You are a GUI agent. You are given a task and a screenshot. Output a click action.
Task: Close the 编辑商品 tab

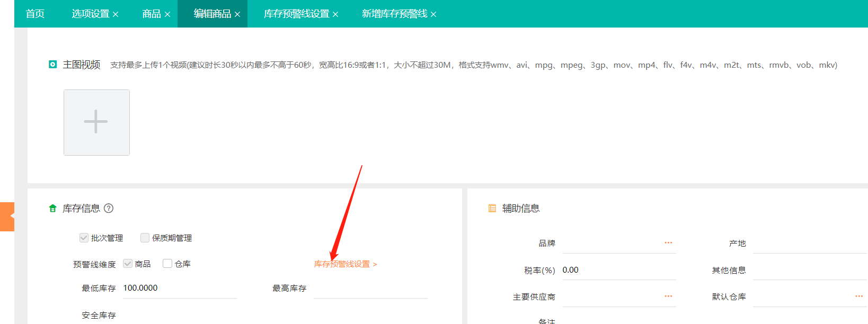point(237,14)
